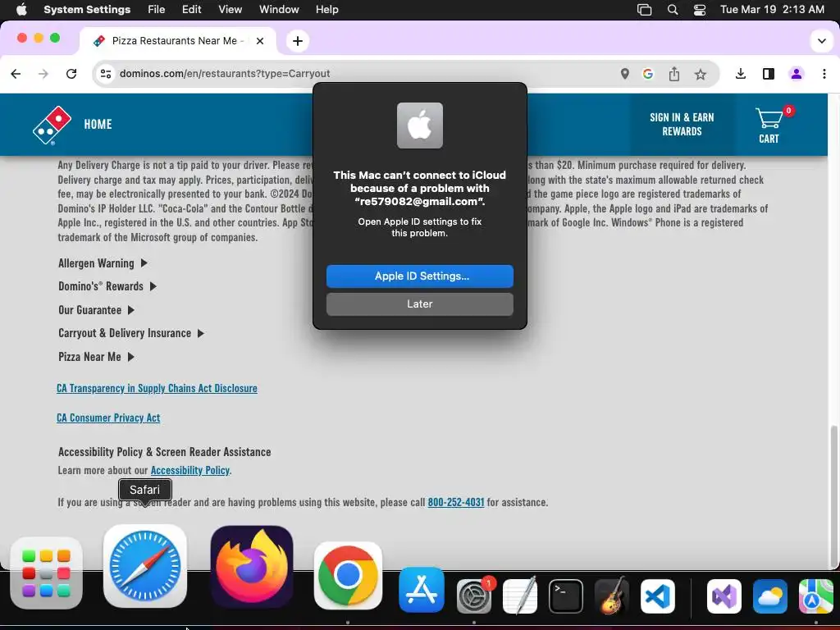Launch Firefox from the Dock
This screenshot has width=840, height=630.
click(252, 567)
